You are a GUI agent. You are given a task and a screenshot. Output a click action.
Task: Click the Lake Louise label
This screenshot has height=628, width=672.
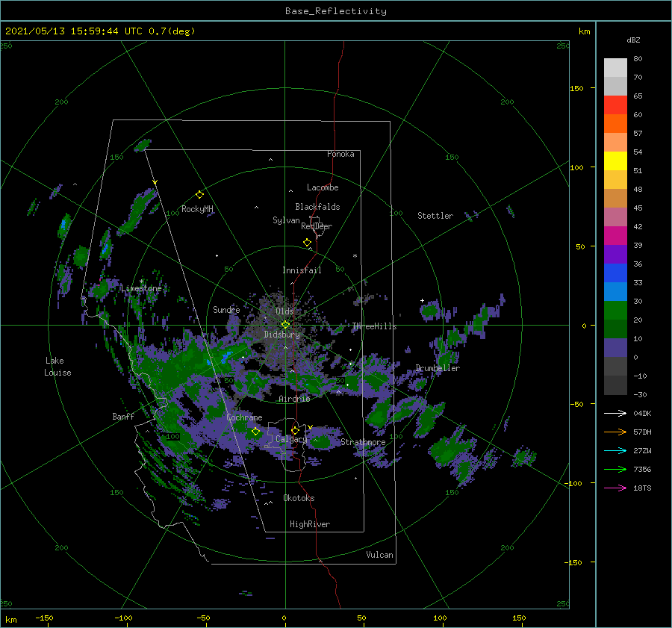click(x=57, y=367)
